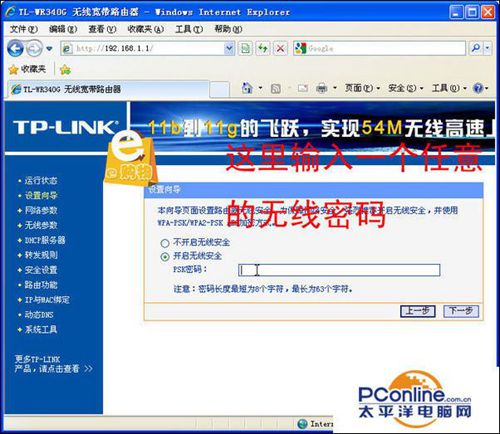Viewport: 500px width, 434px height.
Task: Click the add to favorites bar icon
Action: point(65,70)
